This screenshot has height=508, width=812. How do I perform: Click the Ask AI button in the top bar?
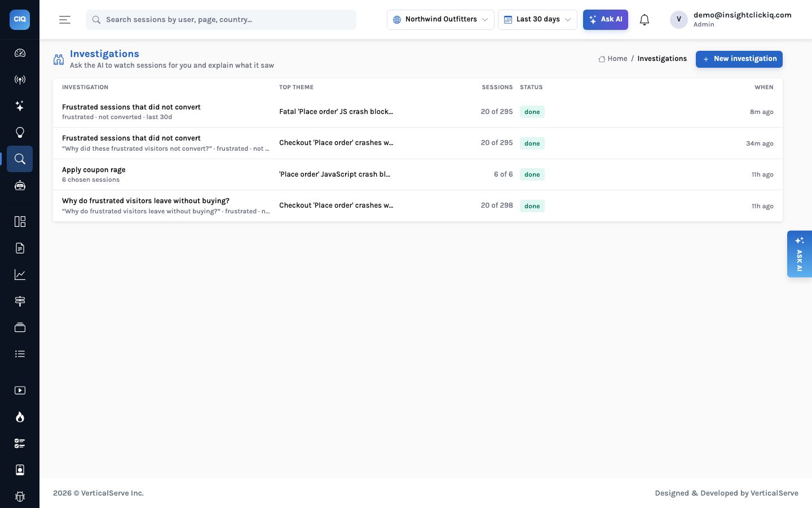(606, 20)
